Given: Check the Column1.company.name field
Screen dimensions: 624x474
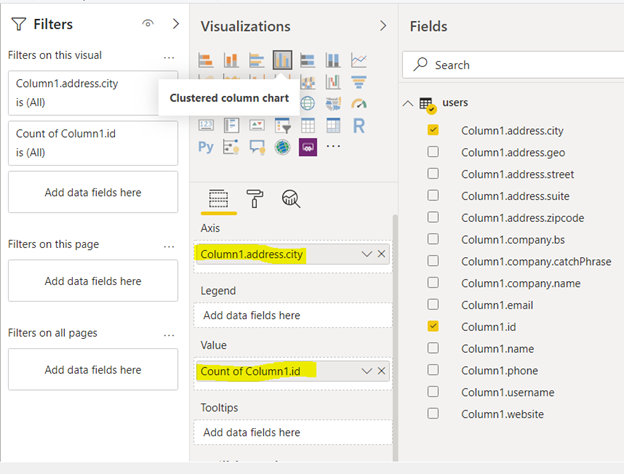Looking at the screenshot, I should (x=433, y=283).
